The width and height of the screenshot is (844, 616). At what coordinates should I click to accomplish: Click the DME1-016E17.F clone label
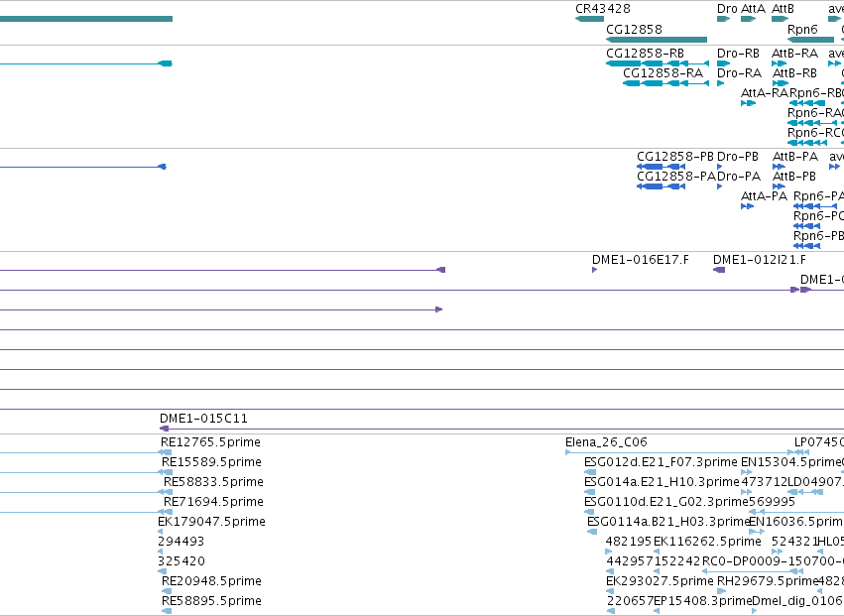[640, 260]
